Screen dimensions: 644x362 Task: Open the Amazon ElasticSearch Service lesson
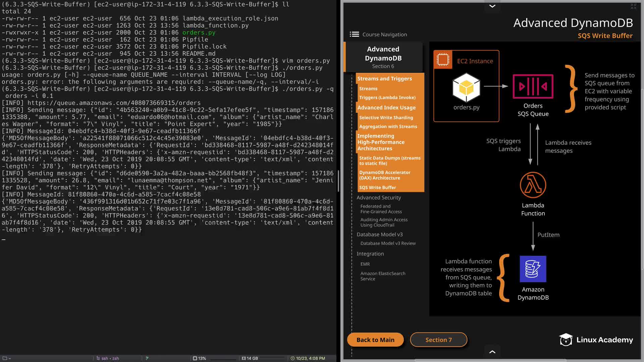382,276
